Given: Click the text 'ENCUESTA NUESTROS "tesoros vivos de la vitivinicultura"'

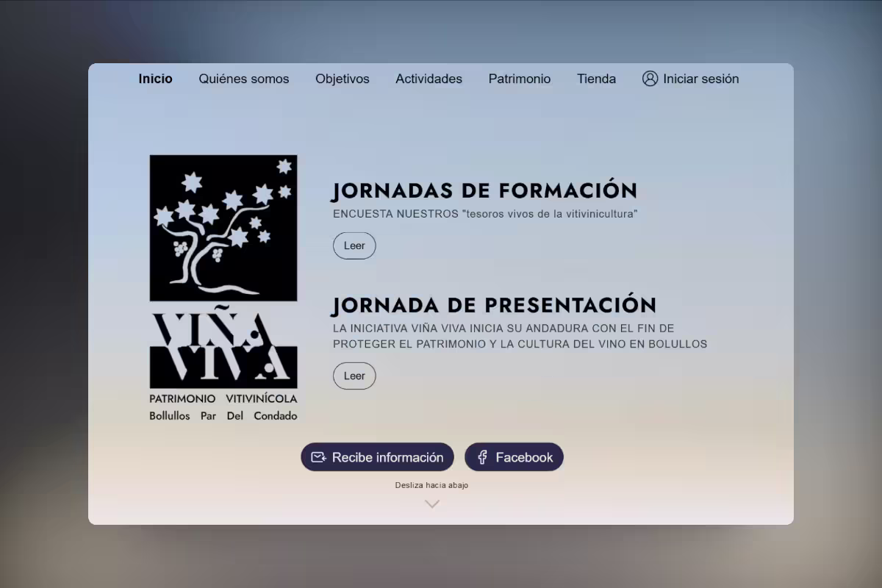Looking at the screenshot, I should (485, 214).
